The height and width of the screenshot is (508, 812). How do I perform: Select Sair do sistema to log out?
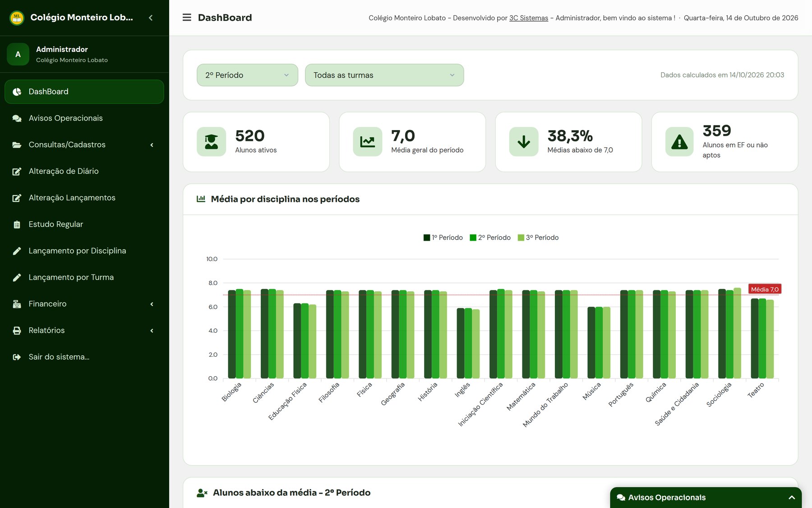point(84,357)
